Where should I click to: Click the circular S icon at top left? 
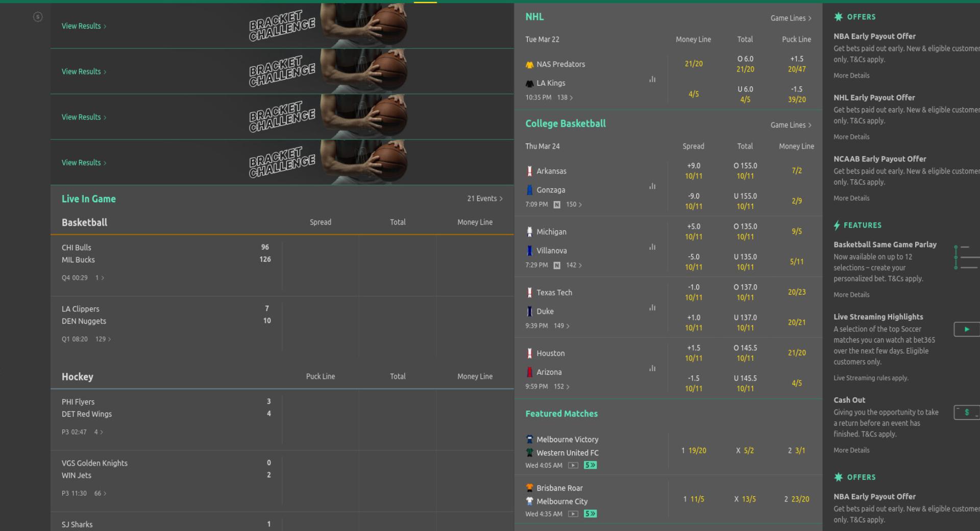(x=38, y=17)
